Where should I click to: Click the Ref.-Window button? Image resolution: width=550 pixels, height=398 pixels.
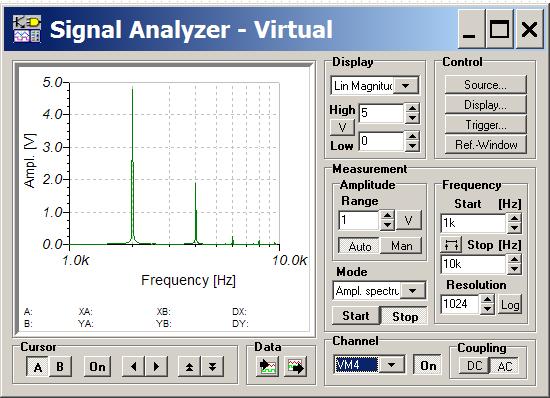pos(485,144)
